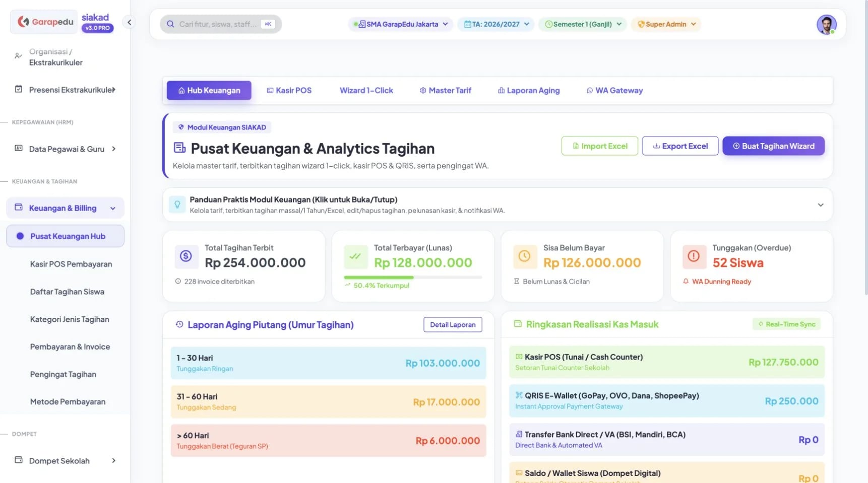Open Kasir POS Pembayaran in sidebar
Viewport: 868px width, 483px height.
[71, 264]
